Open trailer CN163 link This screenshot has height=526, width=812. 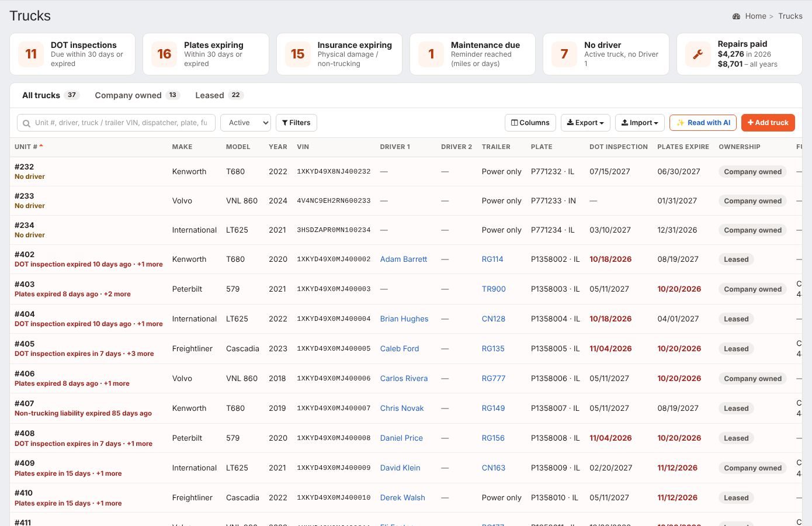(494, 468)
